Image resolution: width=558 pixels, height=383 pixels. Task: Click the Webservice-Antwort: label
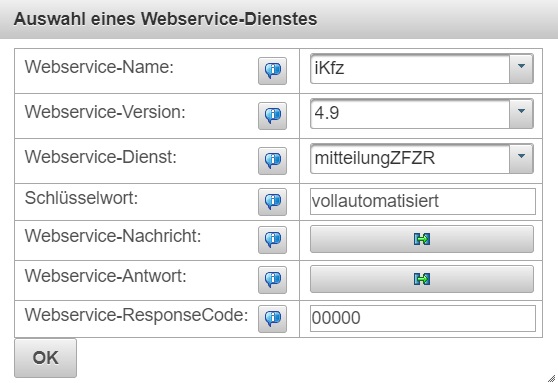pos(105,276)
